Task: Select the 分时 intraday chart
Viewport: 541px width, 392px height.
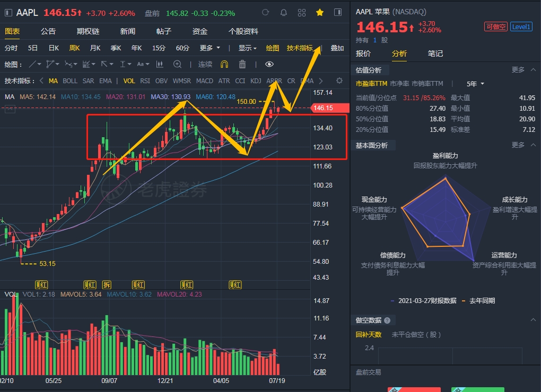Action: point(11,48)
